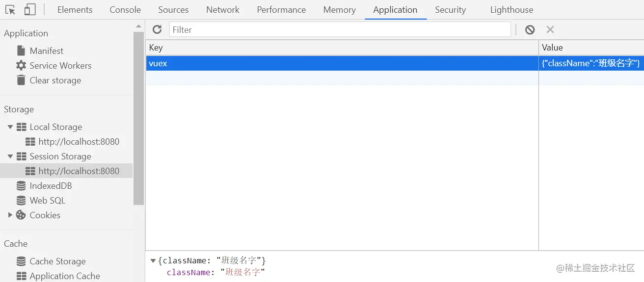Screen dimensions: 644x282
Task: Open the Clear storage item
Action: [x=55, y=80]
